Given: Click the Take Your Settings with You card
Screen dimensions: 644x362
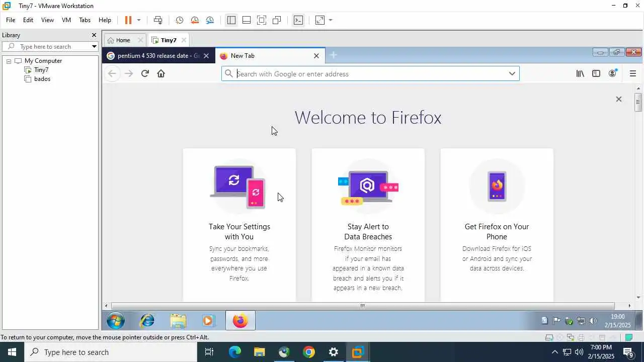Looking at the screenshot, I should (239, 225).
